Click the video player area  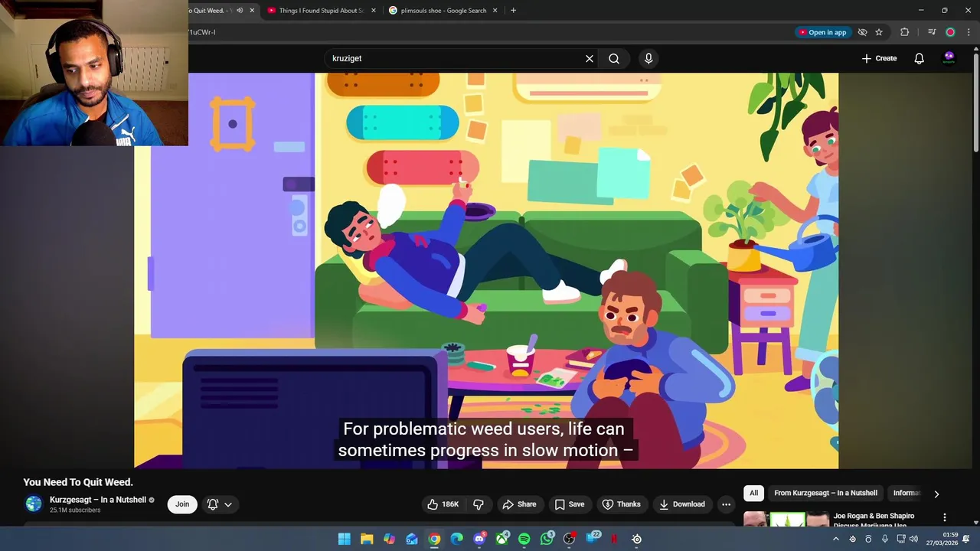point(486,270)
